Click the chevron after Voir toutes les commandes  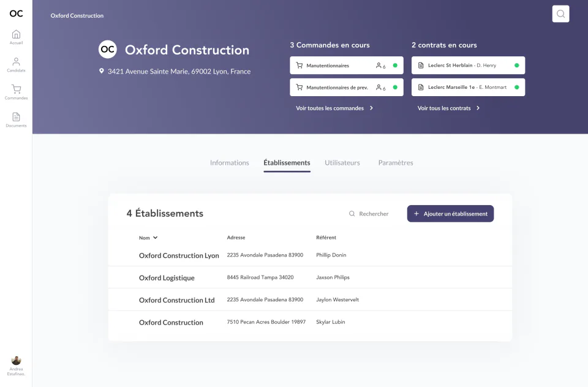click(371, 108)
